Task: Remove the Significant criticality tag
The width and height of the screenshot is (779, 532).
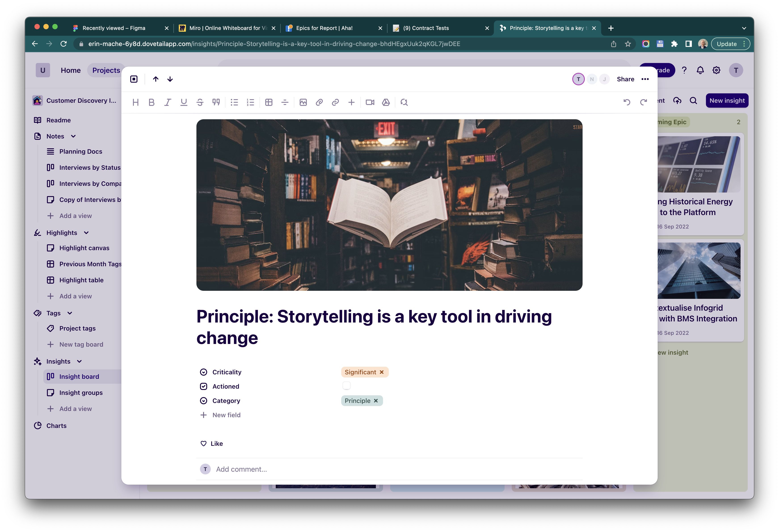Action: [382, 372]
